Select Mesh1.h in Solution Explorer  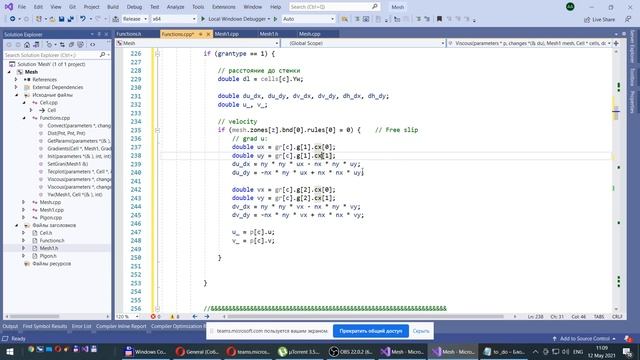pos(49,248)
